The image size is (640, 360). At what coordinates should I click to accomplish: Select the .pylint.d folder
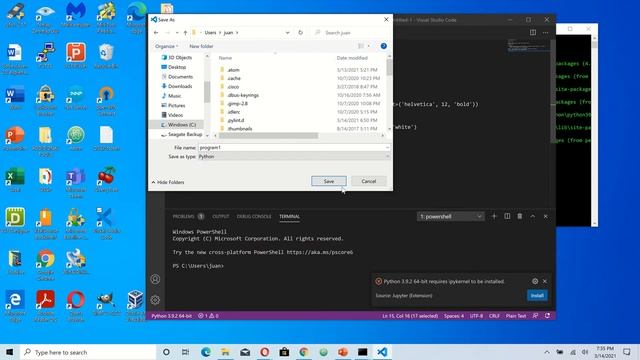(x=236, y=120)
